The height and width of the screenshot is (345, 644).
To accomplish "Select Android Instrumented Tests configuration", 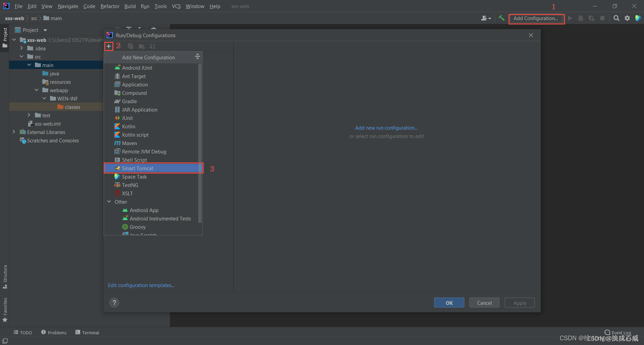I will pos(153,218).
